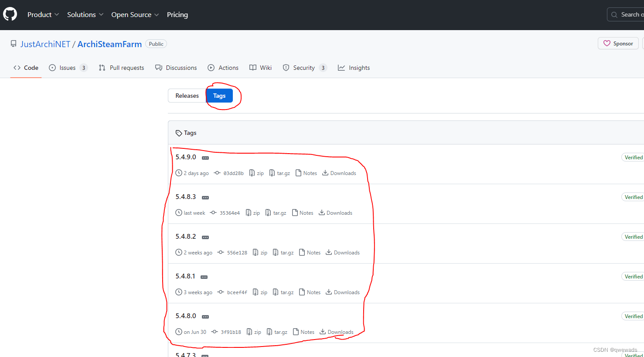Download the tar.gz for tag 5.4.9.0
Image resolution: width=644 pixels, height=357 pixels.
[279, 173]
